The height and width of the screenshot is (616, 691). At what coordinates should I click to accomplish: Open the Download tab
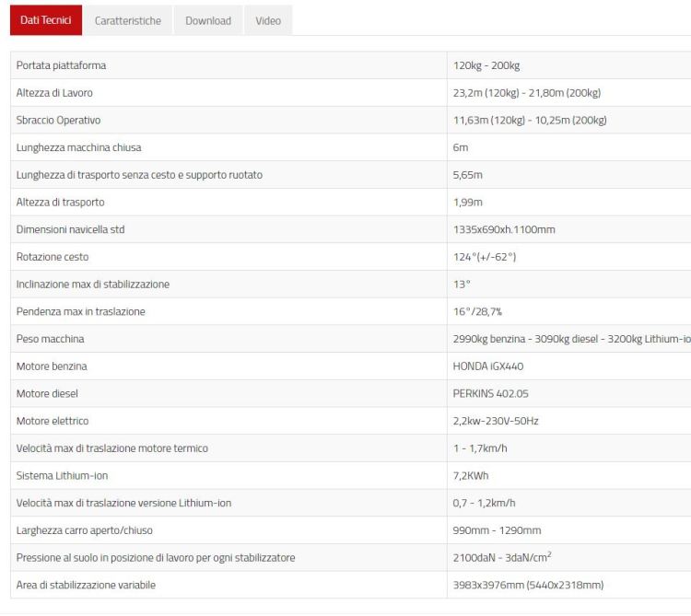(208, 20)
